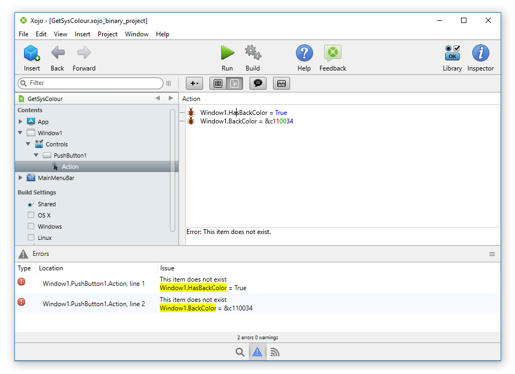This screenshot has height=374, width=515.
Task: Open the Help menu
Action: tap(162, 34)
